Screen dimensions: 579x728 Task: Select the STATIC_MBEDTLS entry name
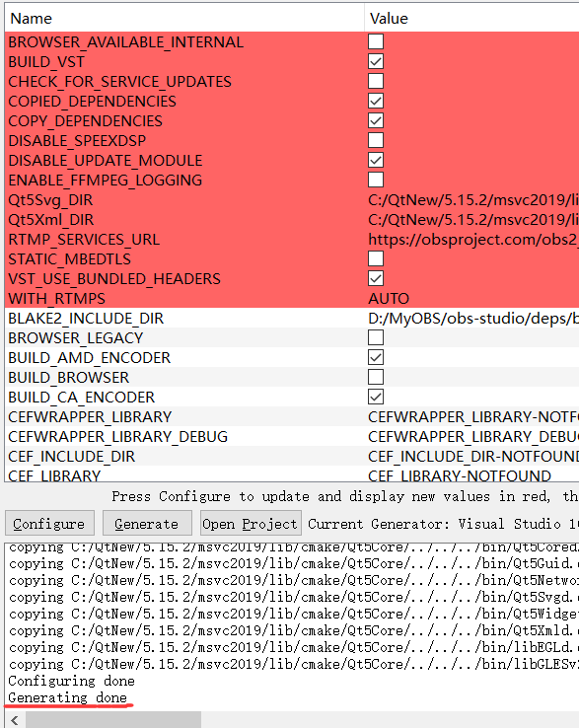tap(70, 259)
